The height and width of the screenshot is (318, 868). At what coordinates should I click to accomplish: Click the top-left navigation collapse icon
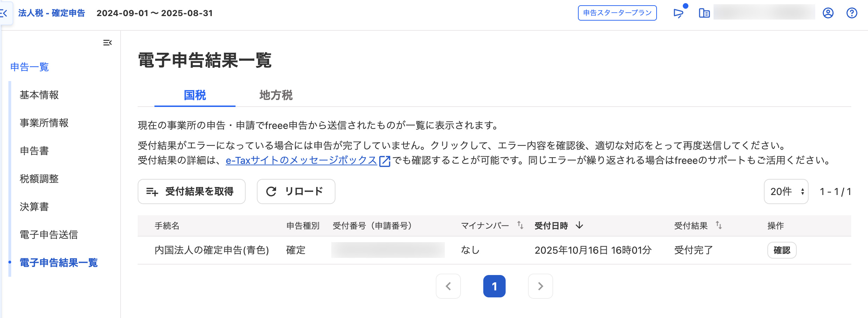click(4, 13)
